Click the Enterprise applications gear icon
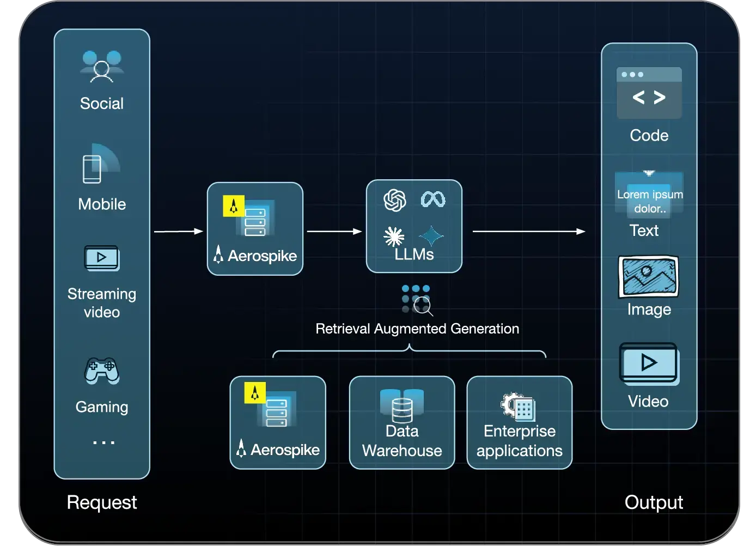This screenshot has width=756, height=546. coord(518,407)
